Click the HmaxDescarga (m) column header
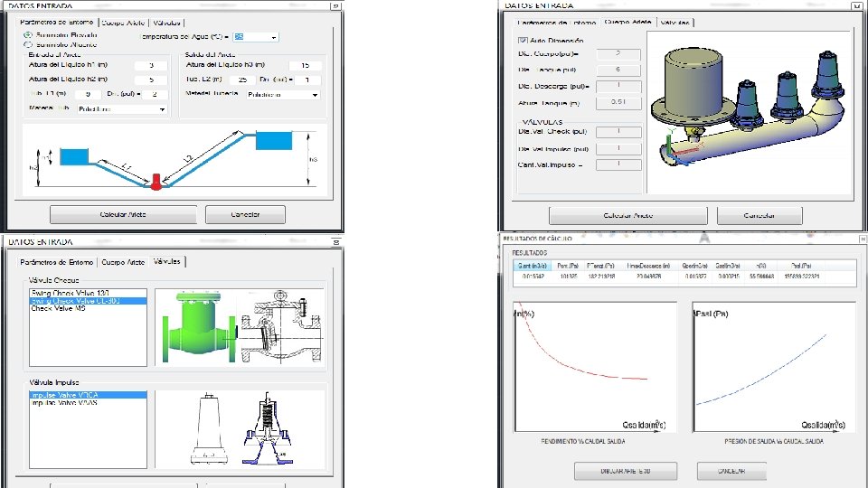Image resolution: width=868 pixels, height=488 pixels. coord(648,266)
